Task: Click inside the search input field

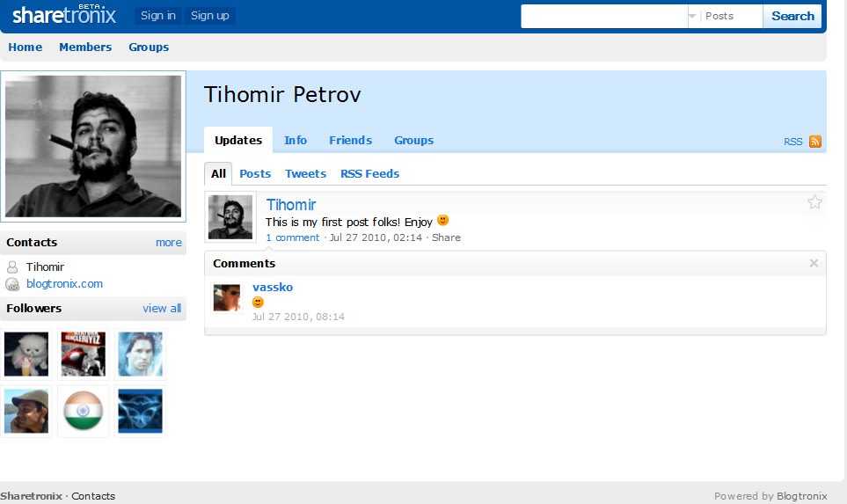Action: 604,16
